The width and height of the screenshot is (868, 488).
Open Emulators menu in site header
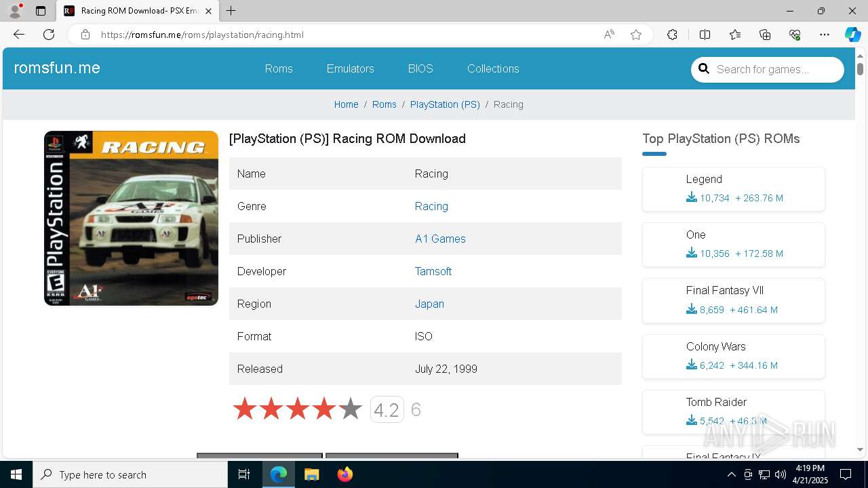[350, 68]
